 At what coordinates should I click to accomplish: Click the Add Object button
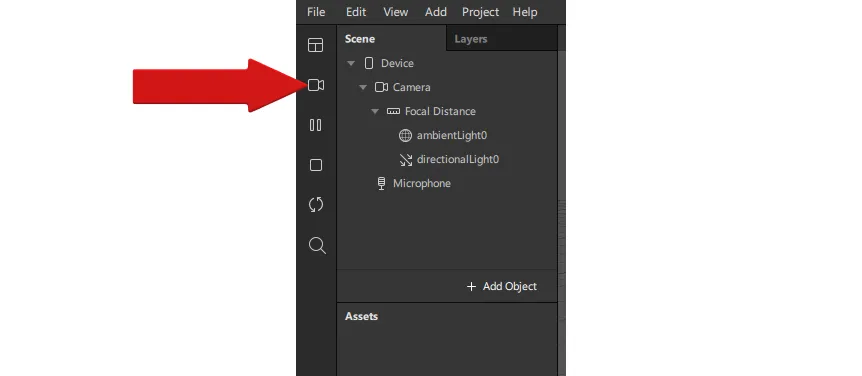pos(501,286)
